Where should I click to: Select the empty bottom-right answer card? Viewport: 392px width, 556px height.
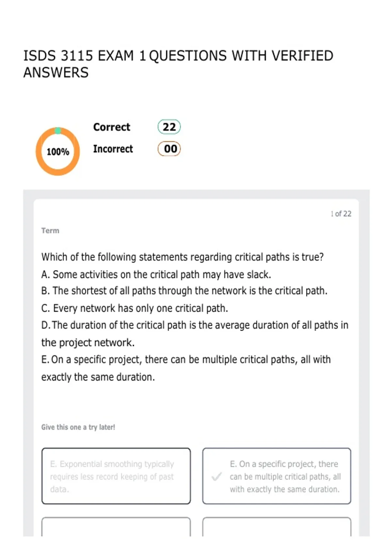[277, 527]
